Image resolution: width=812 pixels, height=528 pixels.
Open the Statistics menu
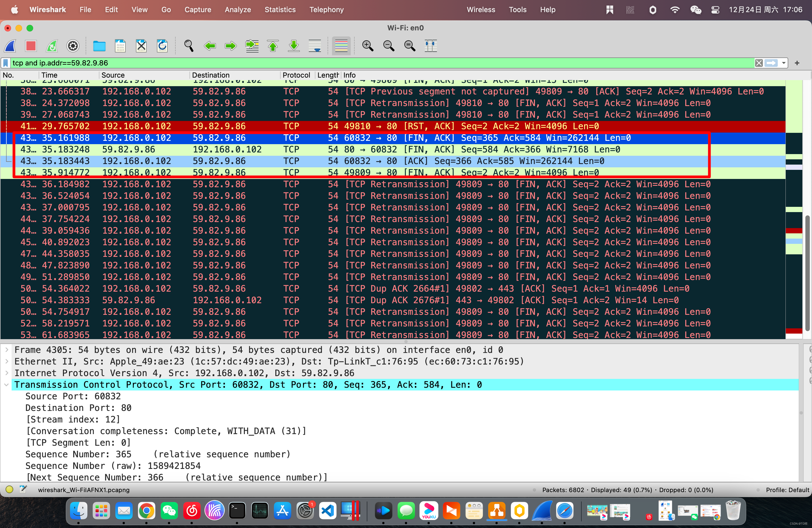(280, 10)
